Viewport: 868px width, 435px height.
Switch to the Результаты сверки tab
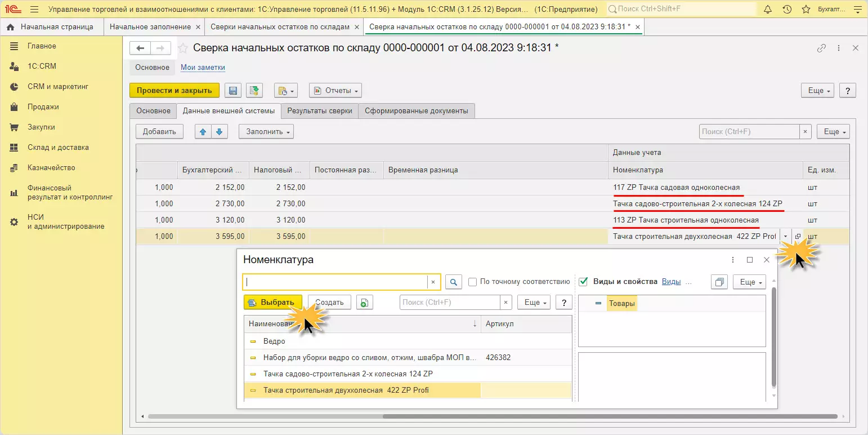coord(319,111)
